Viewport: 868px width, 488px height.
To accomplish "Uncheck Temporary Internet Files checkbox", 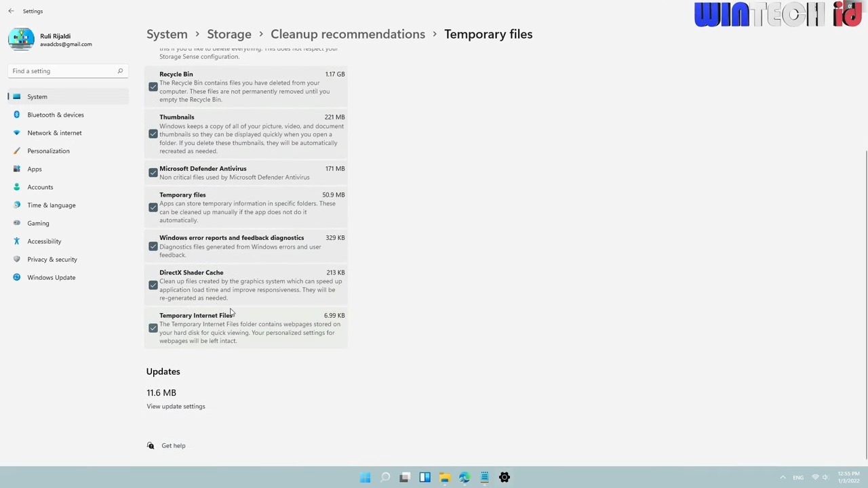I will 153,328.
